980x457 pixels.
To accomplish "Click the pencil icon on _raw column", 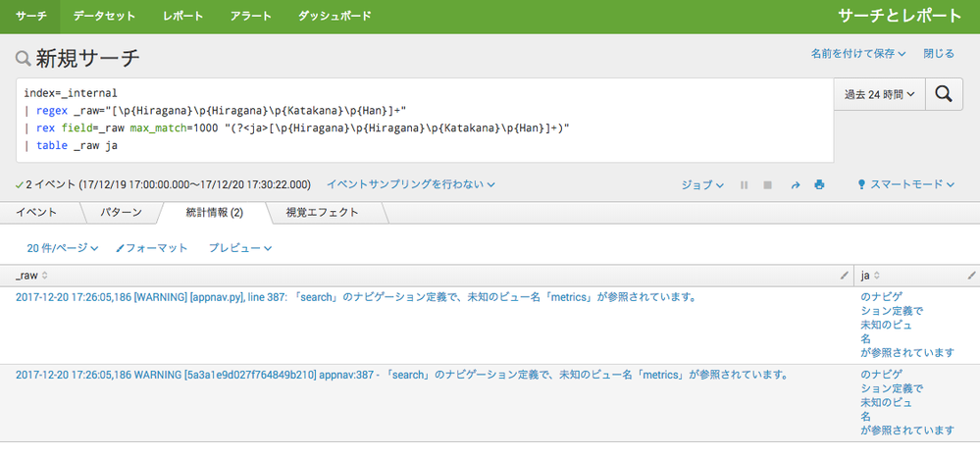I will (x=845, y=276).
